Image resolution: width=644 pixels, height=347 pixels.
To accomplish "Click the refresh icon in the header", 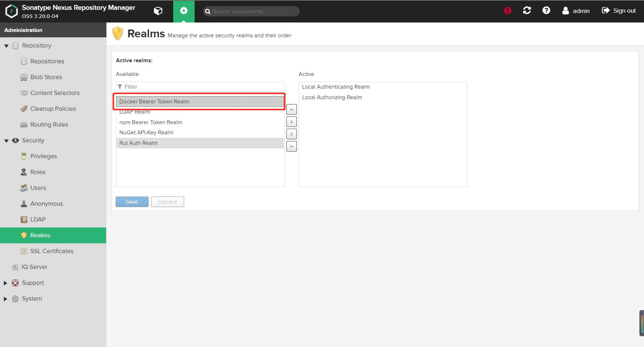I will click(527, 11).
